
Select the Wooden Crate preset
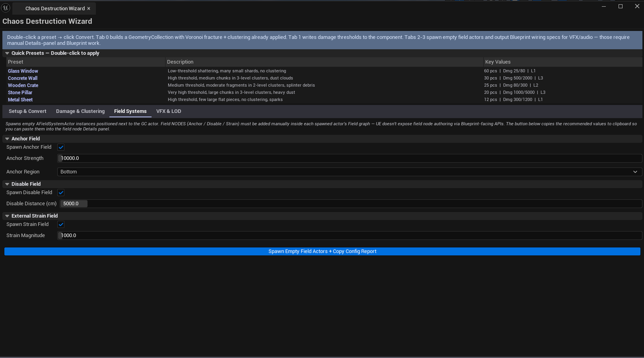pos(23,85)
